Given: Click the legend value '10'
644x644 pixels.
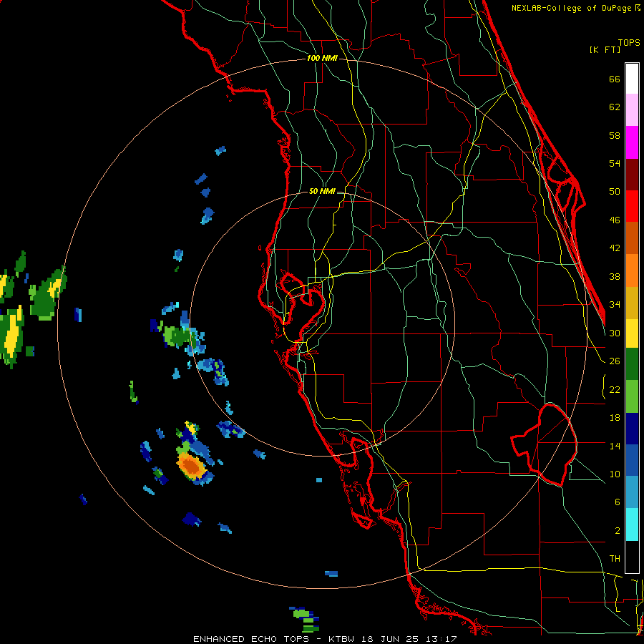Looking at the screenshot, I should (615, 474).
